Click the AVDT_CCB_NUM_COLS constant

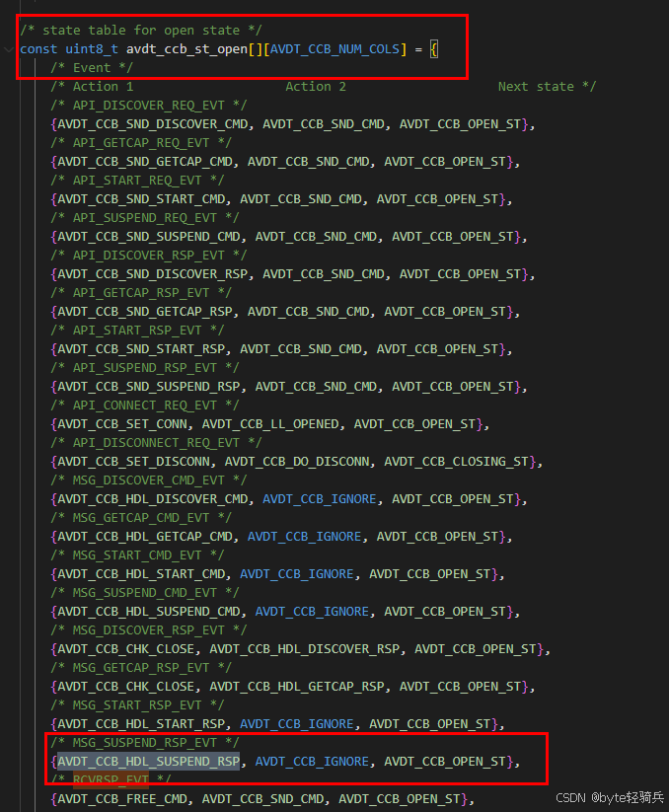pyautogui.click(x=335, y=49)
